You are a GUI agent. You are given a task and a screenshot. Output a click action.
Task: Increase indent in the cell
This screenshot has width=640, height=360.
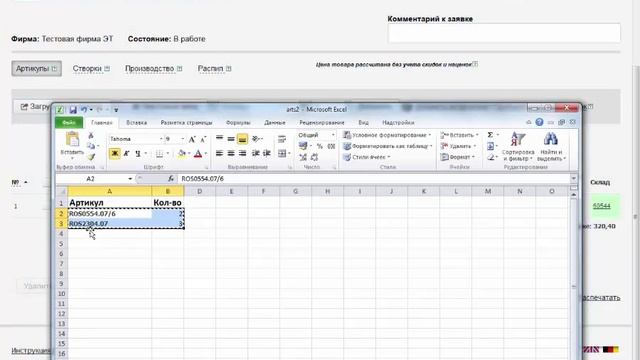(267, 153)
